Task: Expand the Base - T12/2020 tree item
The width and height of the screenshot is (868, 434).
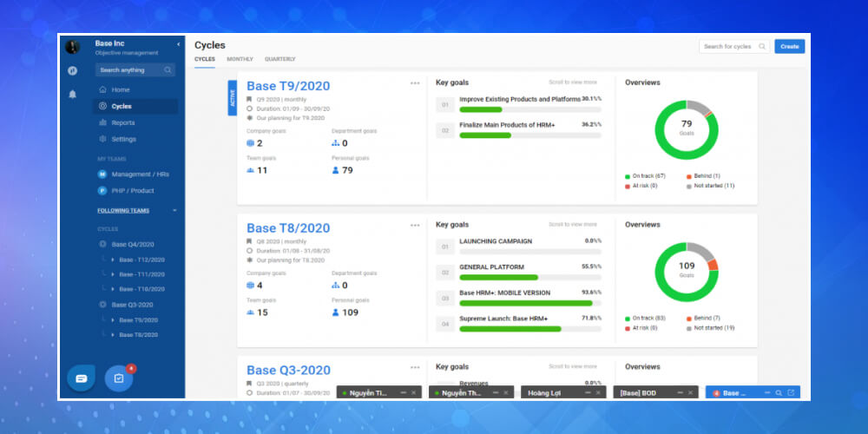Action: (x=113, y=260)
